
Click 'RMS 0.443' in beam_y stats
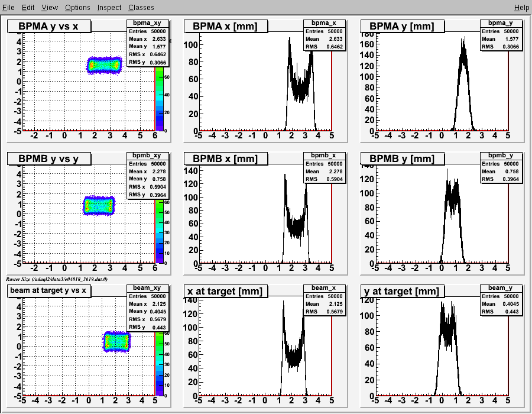coord(501,312)
